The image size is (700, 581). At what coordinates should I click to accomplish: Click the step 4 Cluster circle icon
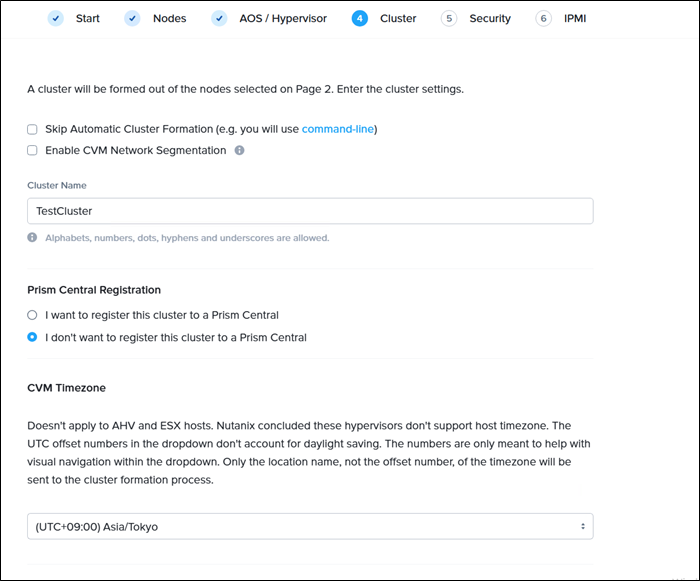point(360,18)
